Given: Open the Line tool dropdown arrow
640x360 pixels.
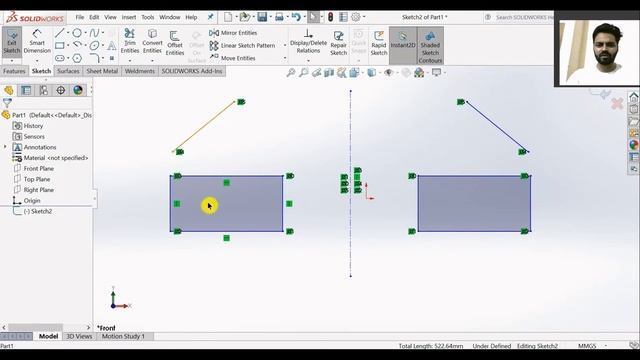Looking at the screenshot, I should [68, 33].
